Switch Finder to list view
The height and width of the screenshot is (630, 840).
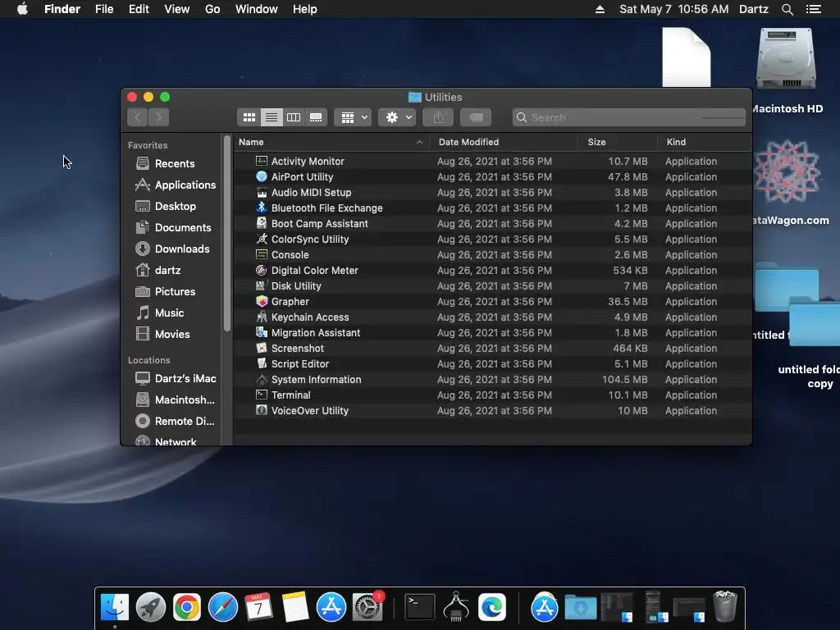click(272, 117)
